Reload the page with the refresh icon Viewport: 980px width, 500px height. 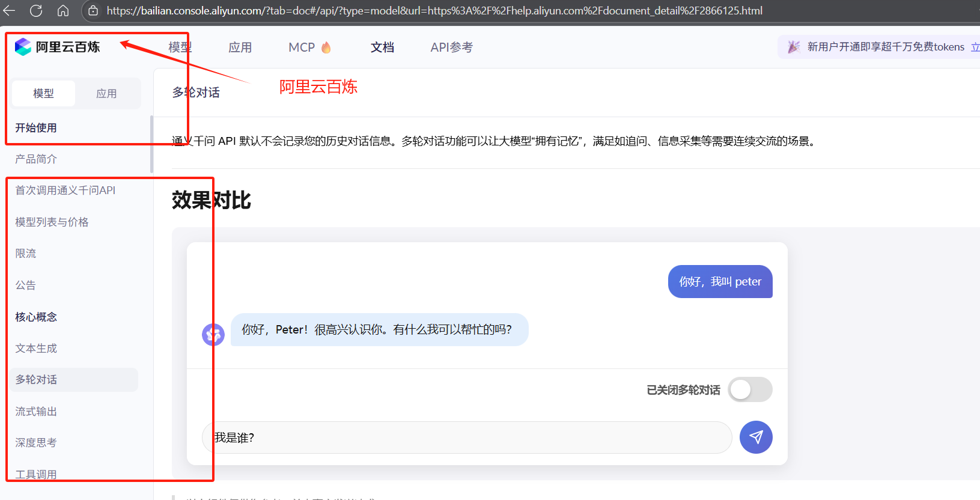[x=36, y=11]
